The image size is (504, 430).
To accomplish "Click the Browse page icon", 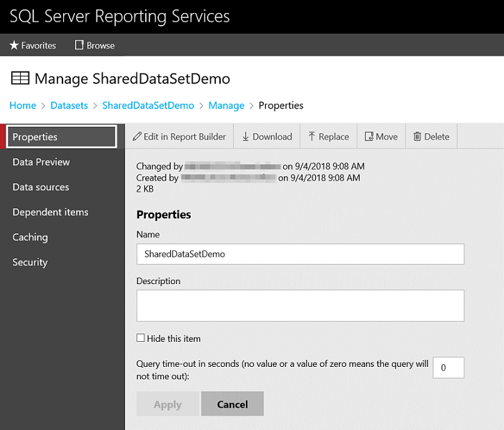I will tap(79, 45).
